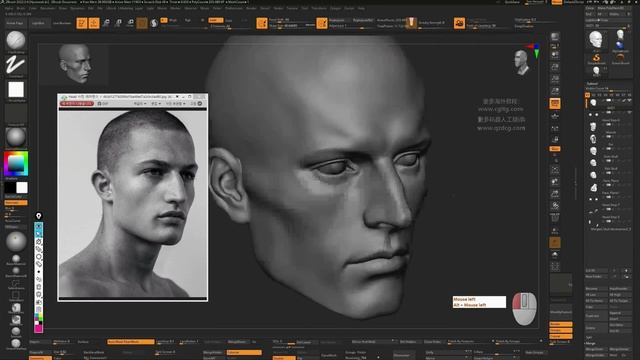Click the head silhouette thumbnail preview

75,64
